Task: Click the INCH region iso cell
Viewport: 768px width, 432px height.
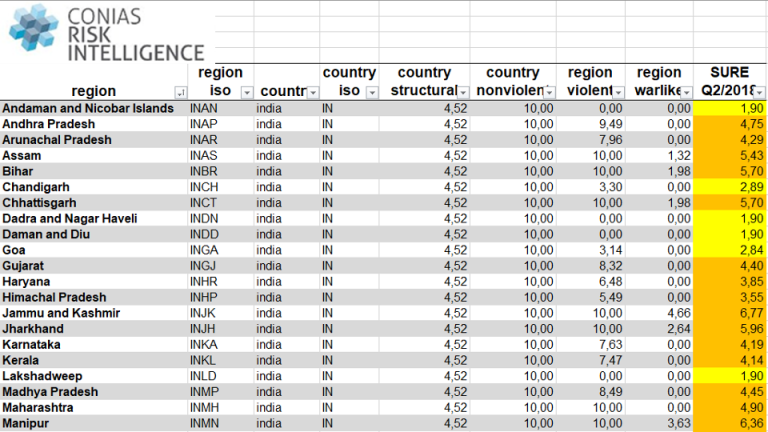Action: [x=204, y=187]
